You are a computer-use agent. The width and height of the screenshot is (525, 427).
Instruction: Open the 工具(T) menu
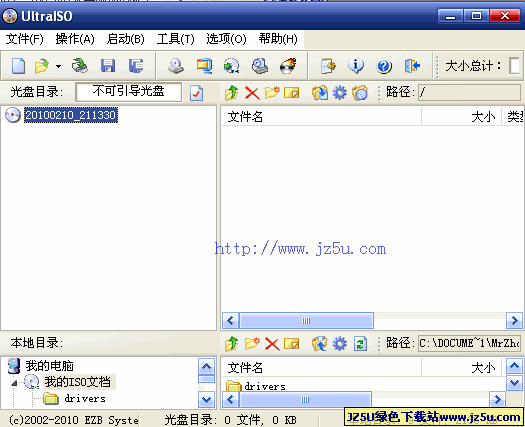point(175,39)
